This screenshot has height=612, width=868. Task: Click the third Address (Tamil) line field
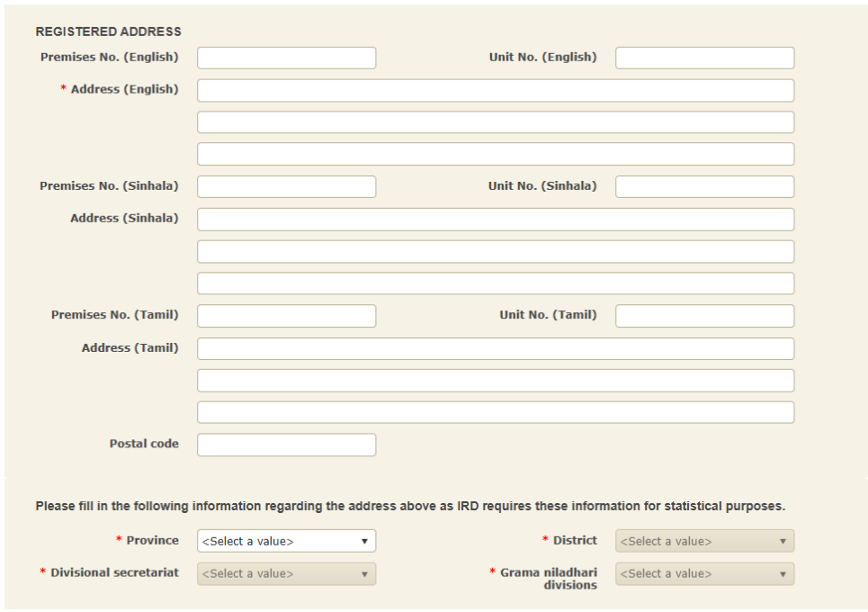tap(495, 412)
